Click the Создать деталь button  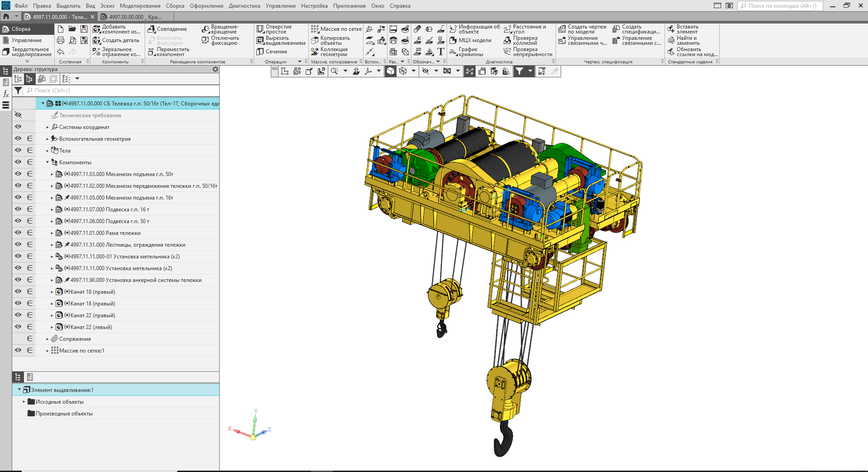(x=116, y=40)
